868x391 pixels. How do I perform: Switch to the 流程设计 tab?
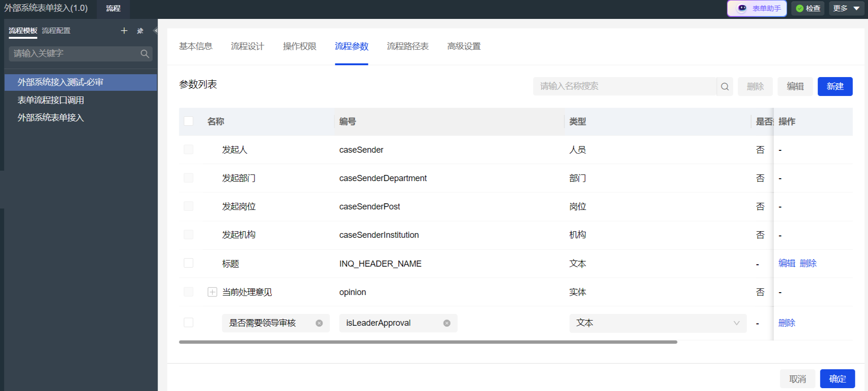pos(247,46)
